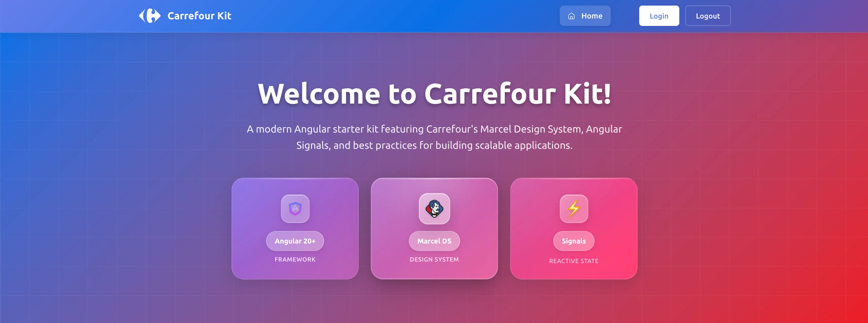Click the Angular shield icon
The image size is (868, 323).
[295, 209]
